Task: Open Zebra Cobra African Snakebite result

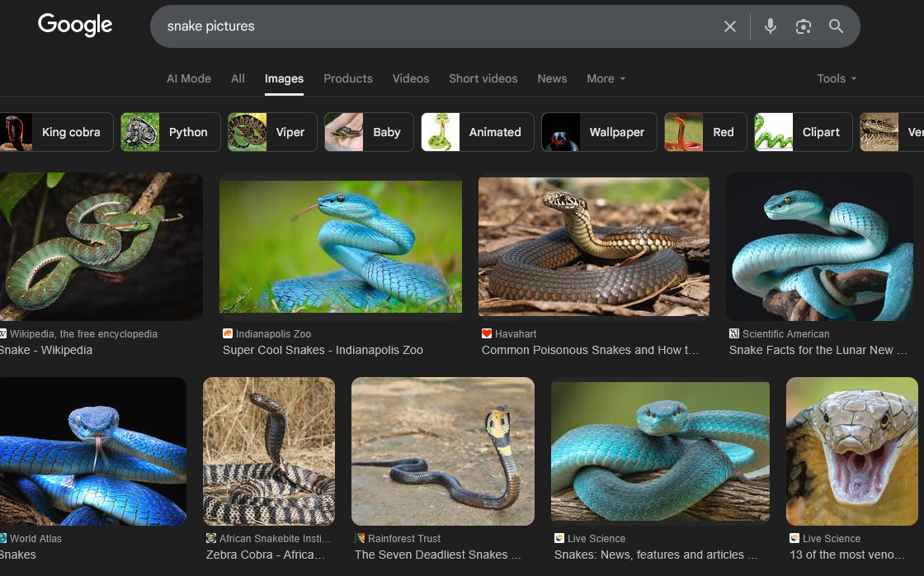Action: 268,555
